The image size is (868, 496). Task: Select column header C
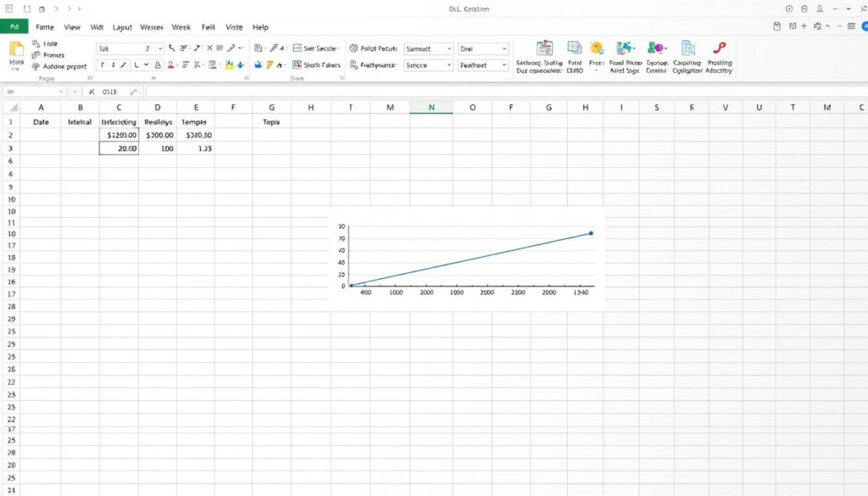pyautogui.click(x=119, y=108)
